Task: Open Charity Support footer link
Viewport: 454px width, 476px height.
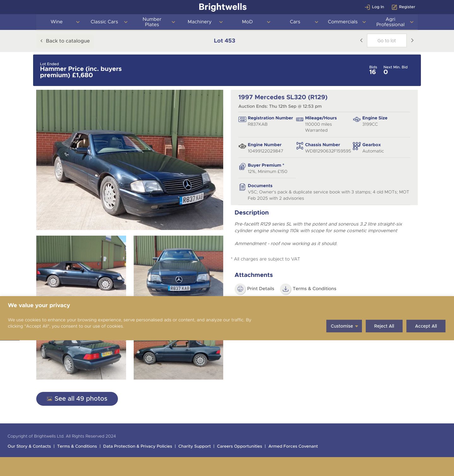Action: click(195, 446)
